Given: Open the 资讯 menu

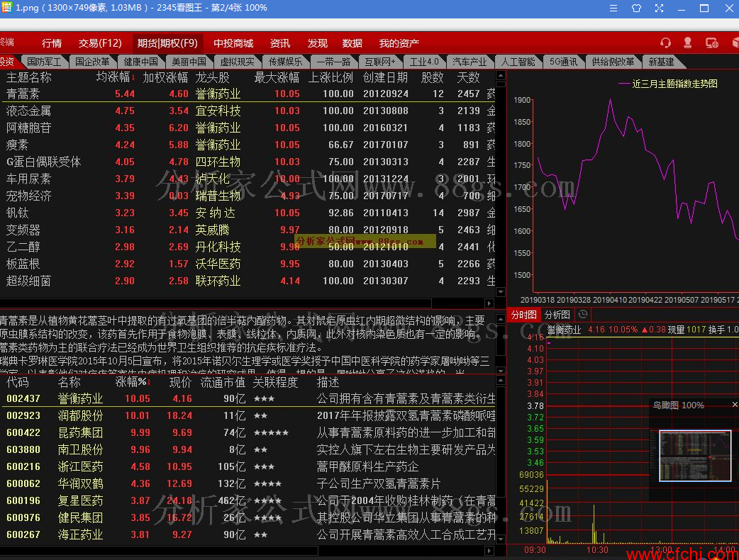Looking at the screenshot, I should point(280,43).
